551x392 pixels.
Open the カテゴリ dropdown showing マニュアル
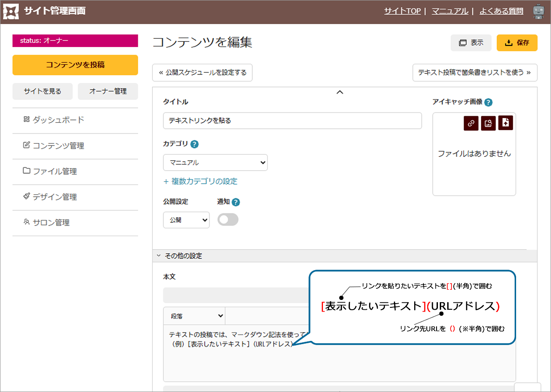point(215,163)
